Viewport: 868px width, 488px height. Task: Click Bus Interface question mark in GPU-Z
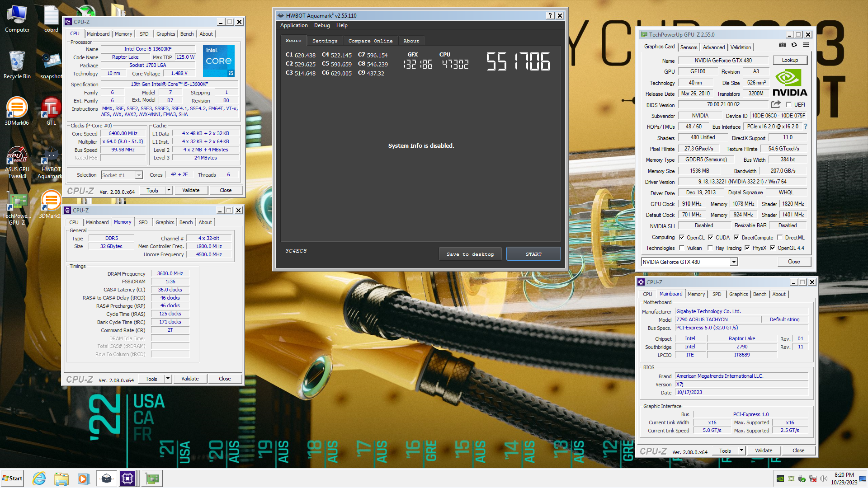tap(806, 127)
